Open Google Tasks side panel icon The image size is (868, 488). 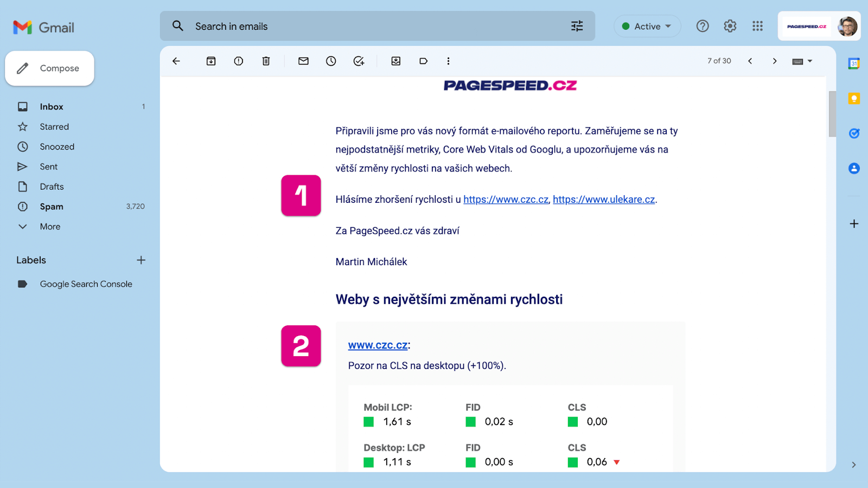point(854,133)
